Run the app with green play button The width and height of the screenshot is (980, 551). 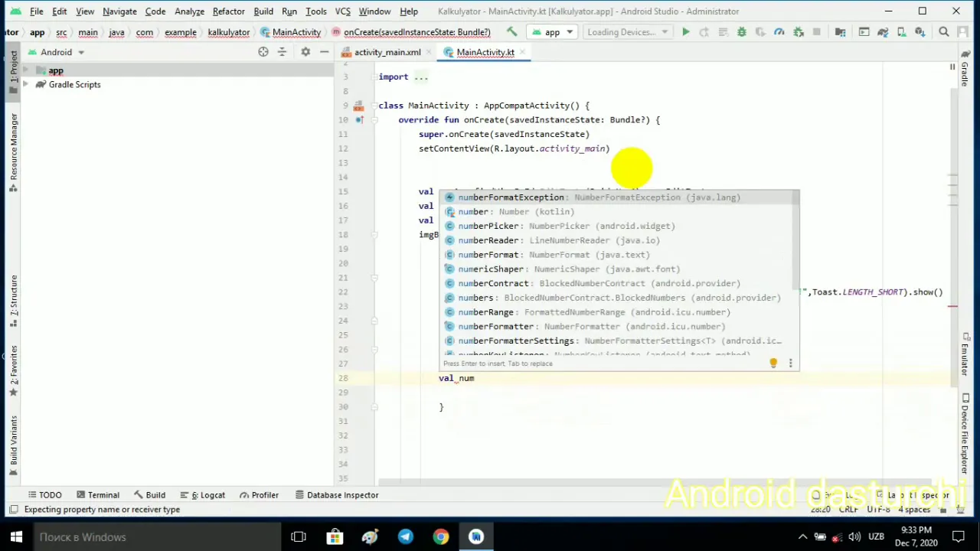tap(686, 32)
